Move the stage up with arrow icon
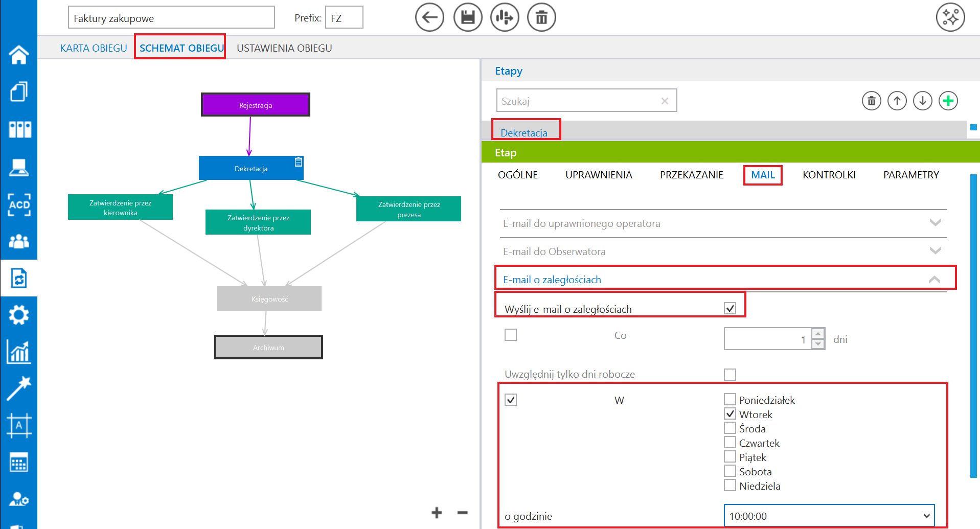The width and height of the screenshot is (980, 529). [x=897, y=101]
